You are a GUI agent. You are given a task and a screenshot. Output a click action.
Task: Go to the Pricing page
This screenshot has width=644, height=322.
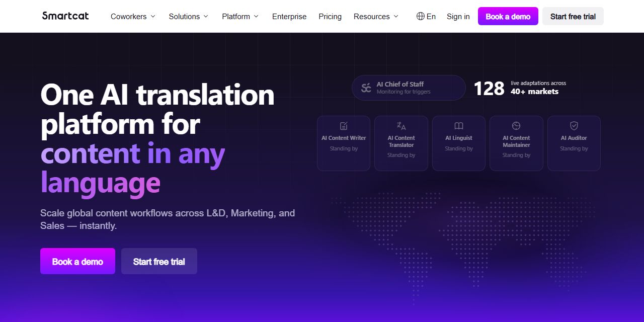click(330, 17)
